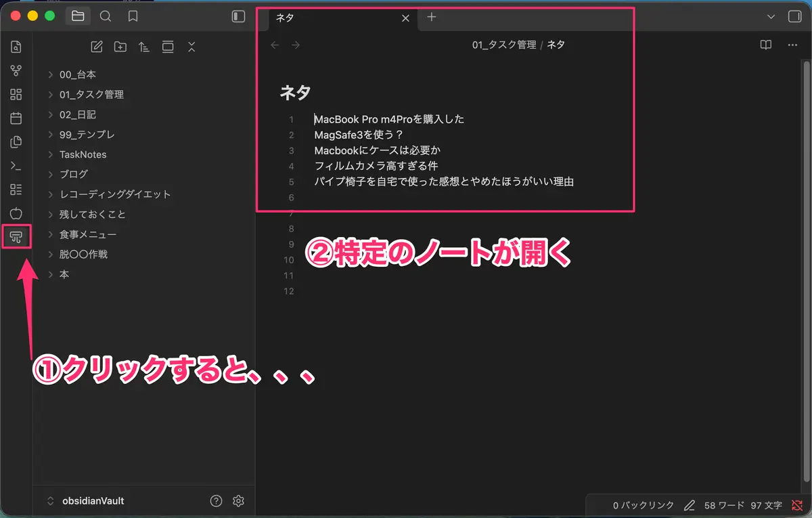
Task: Open search in the sidebar header
Action: pos(106,16)
